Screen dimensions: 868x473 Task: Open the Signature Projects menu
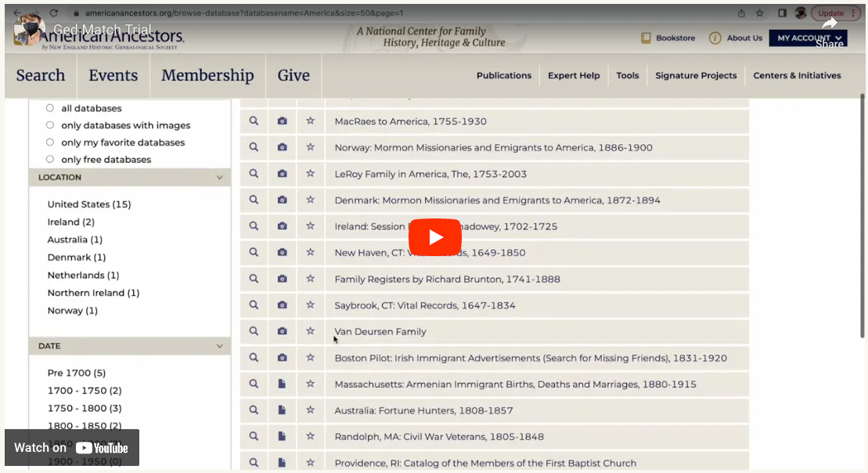[696, 75]
